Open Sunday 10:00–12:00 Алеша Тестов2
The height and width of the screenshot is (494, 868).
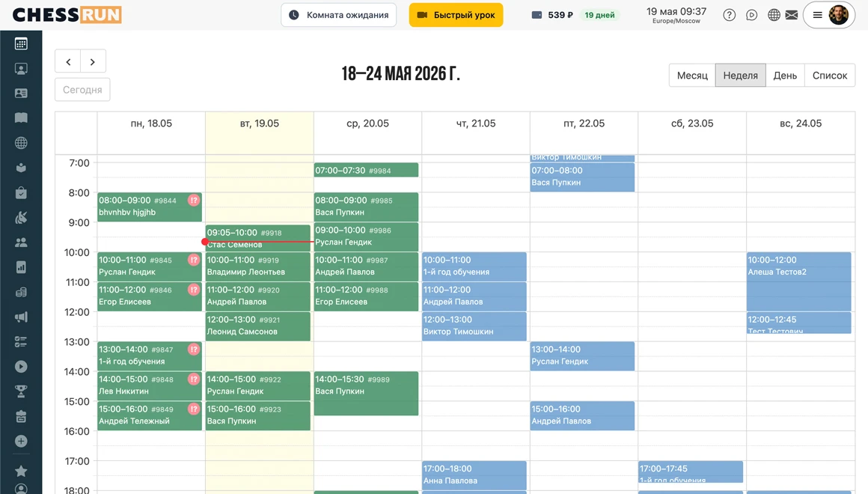(799, 281)
